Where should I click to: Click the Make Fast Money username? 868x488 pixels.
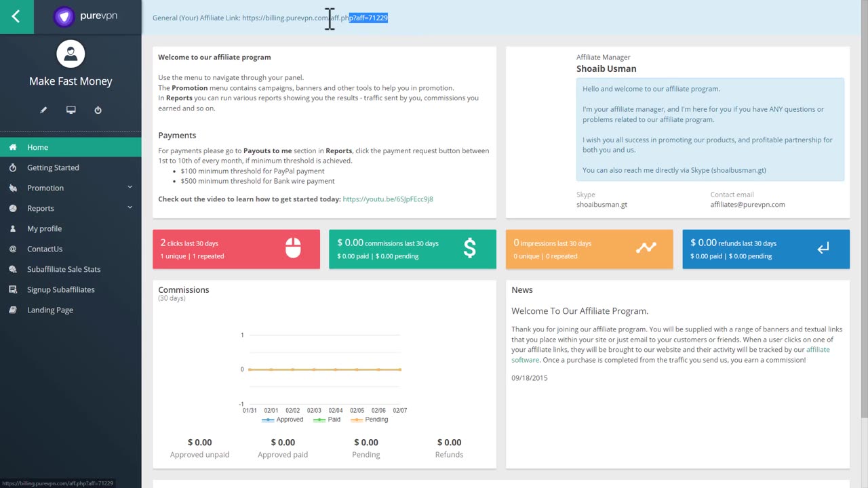pos(71,81)
